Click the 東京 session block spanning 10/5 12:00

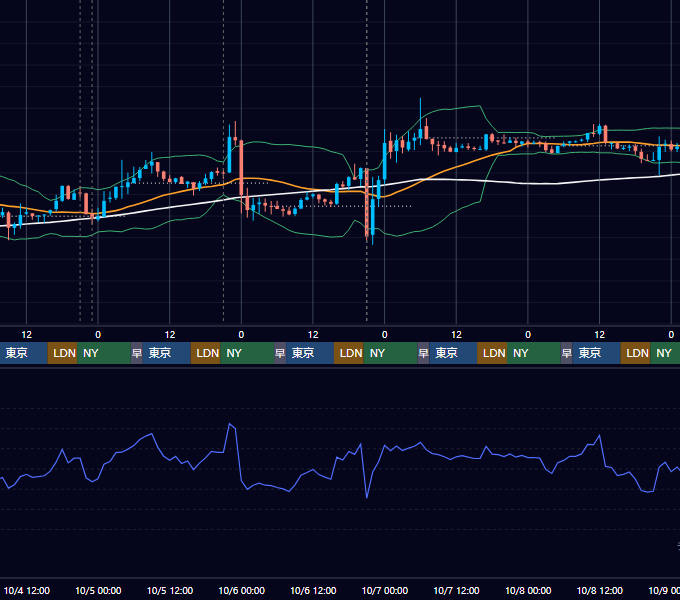click(167, 353)
